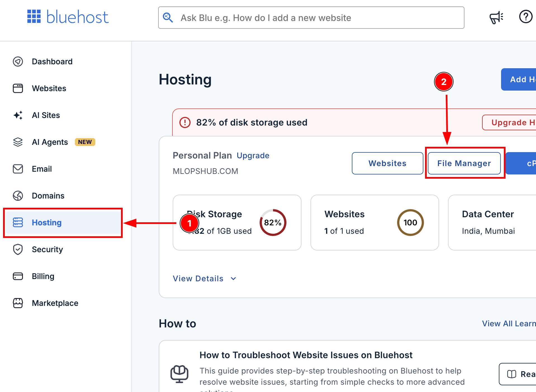
Task: Open the File Manager button
Action: coord(464,163)
